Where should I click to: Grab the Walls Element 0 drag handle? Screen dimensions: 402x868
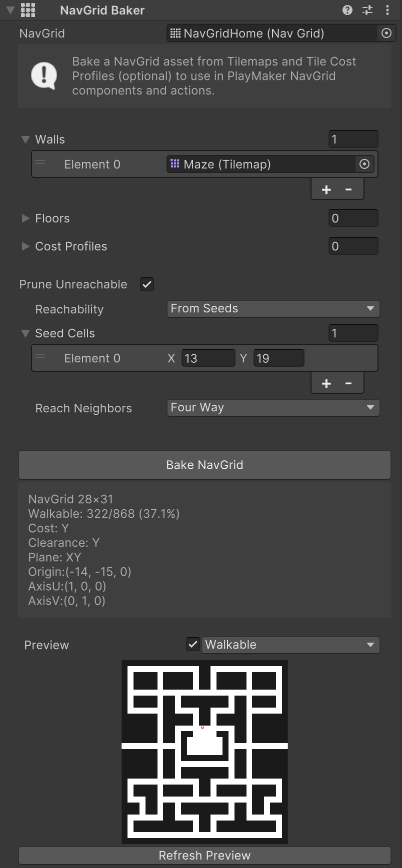tap(40, 162)
